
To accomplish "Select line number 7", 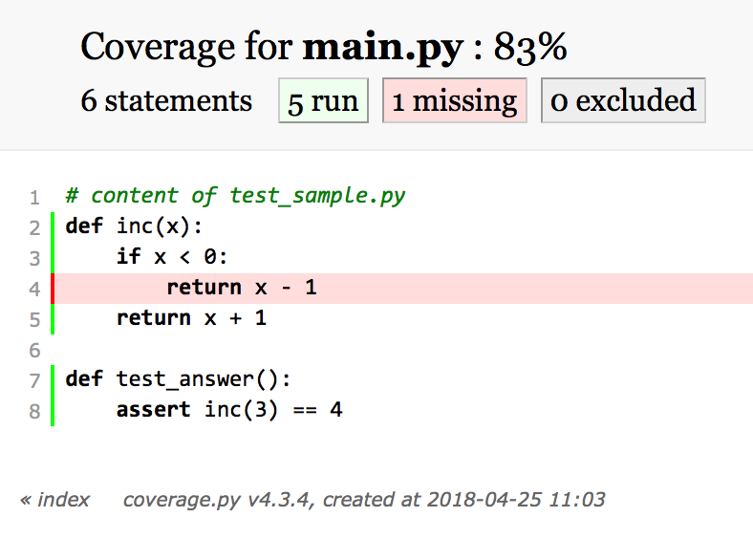I will click(34, 381).
